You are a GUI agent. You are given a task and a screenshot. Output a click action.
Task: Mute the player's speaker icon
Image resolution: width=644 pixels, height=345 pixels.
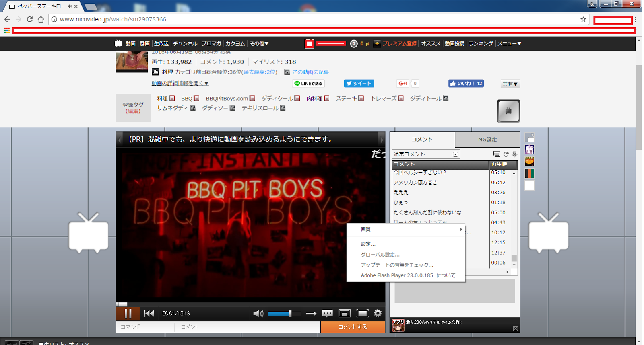(258, 314)
